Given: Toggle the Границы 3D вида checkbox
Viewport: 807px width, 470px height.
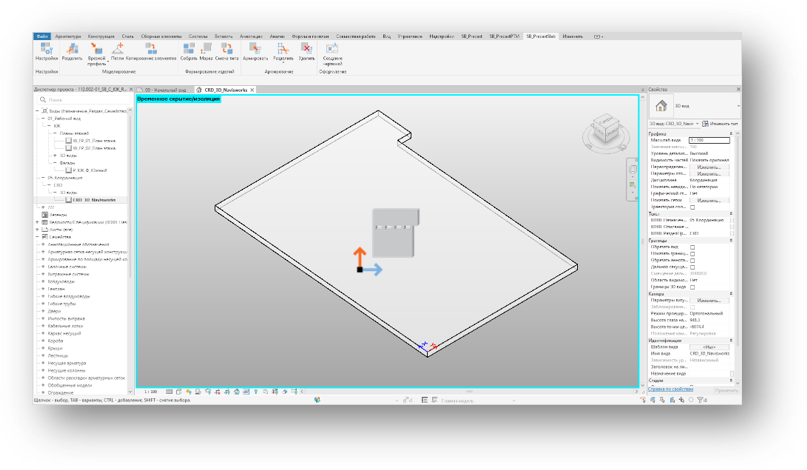Looking at the screenshot, I should 693,287.
